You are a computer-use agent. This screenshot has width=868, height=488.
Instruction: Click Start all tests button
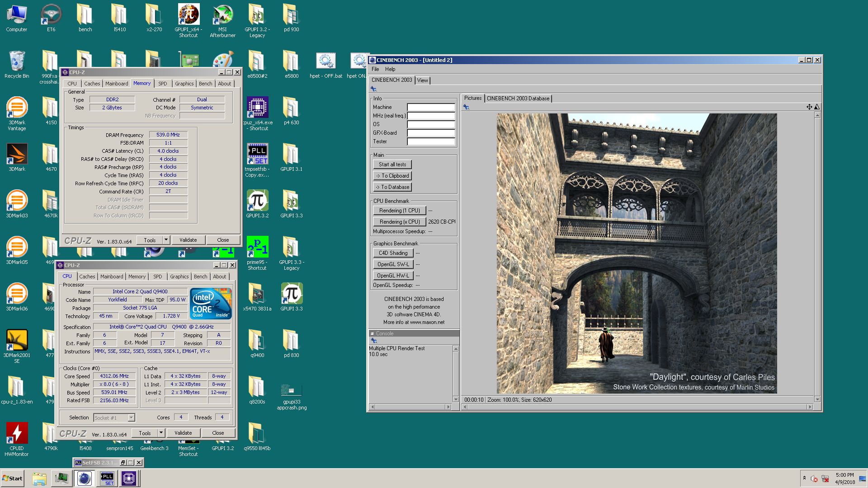(x=392, y=164)
